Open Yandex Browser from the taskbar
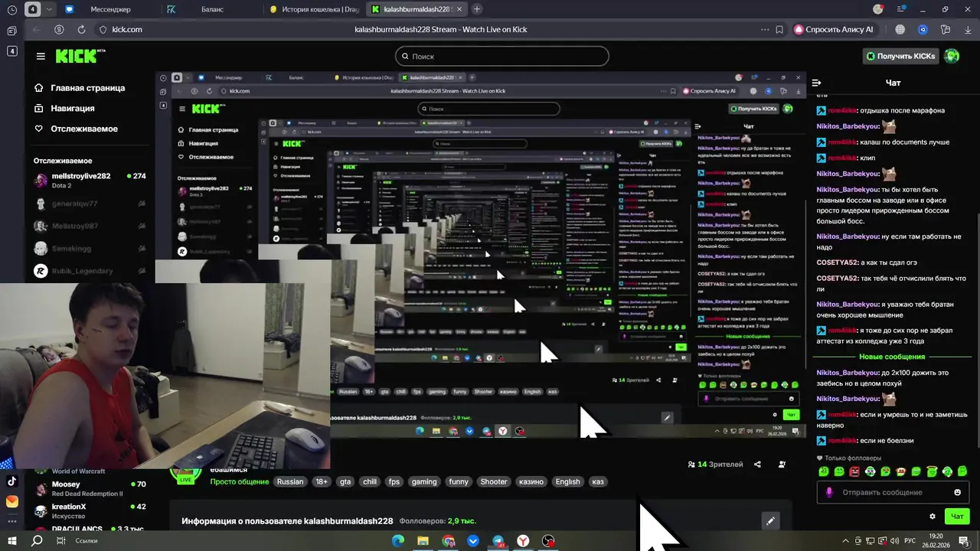 [x=523, y=541]
